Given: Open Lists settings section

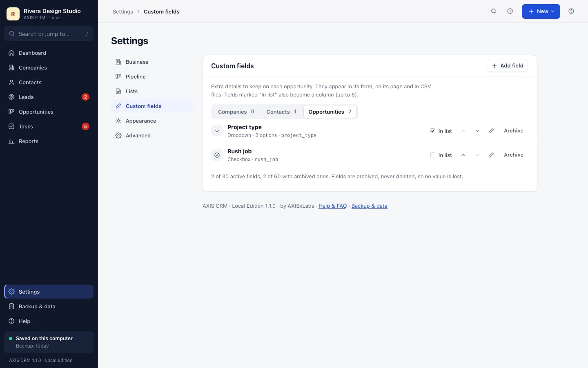Looking at the screenshot, I should pos(152,91).
